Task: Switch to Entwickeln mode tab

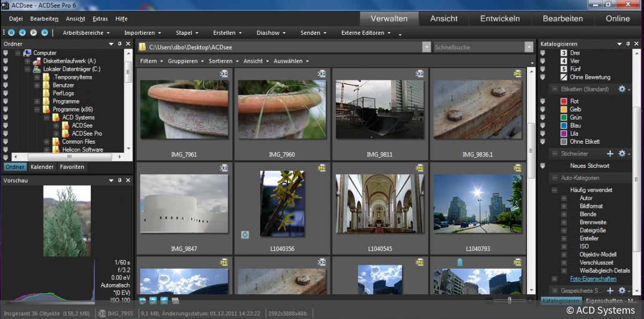Action: click(500, 19)
